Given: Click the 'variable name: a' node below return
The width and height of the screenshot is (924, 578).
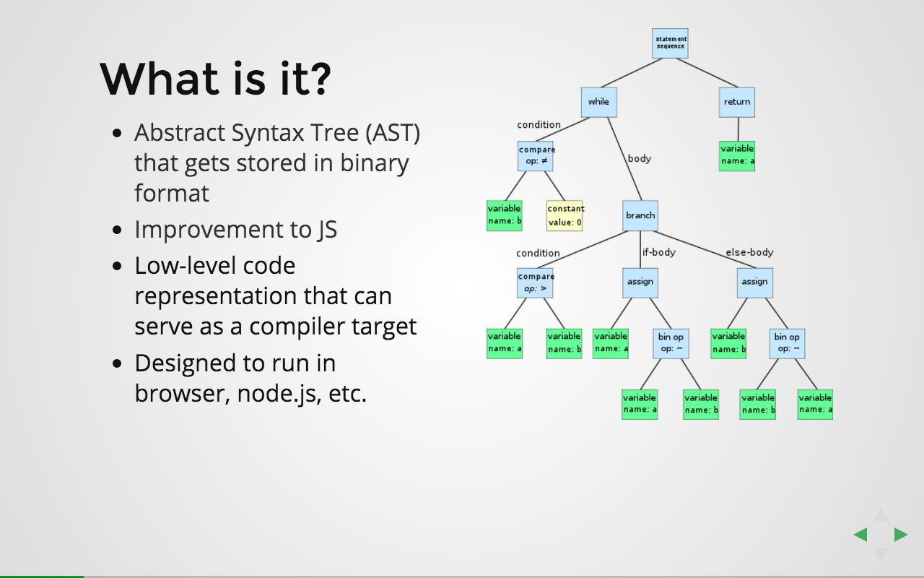Looking at the screenshot, I should 737,155.
